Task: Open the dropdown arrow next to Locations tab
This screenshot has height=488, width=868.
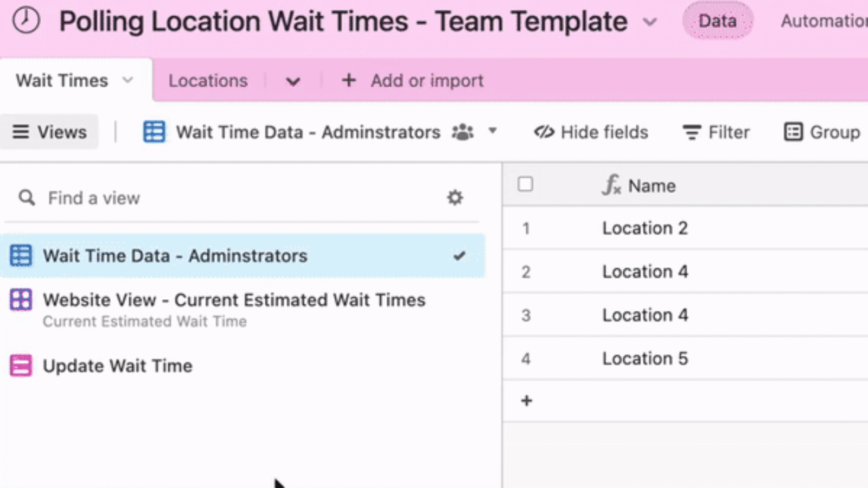Action: point(293,81)
